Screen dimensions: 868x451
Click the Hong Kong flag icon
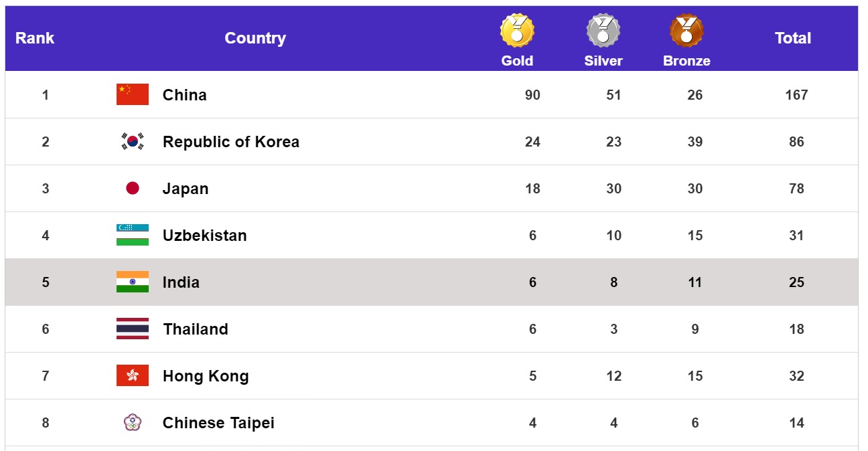[x=133, y=376]
